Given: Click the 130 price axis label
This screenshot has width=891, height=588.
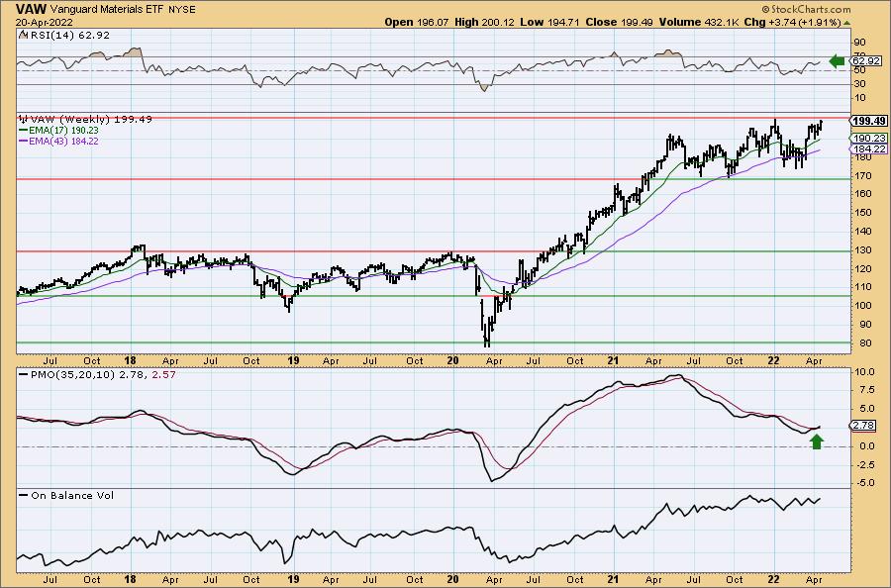Looking at the screenshot, I should pyautogui.click(x=861, y=250).
